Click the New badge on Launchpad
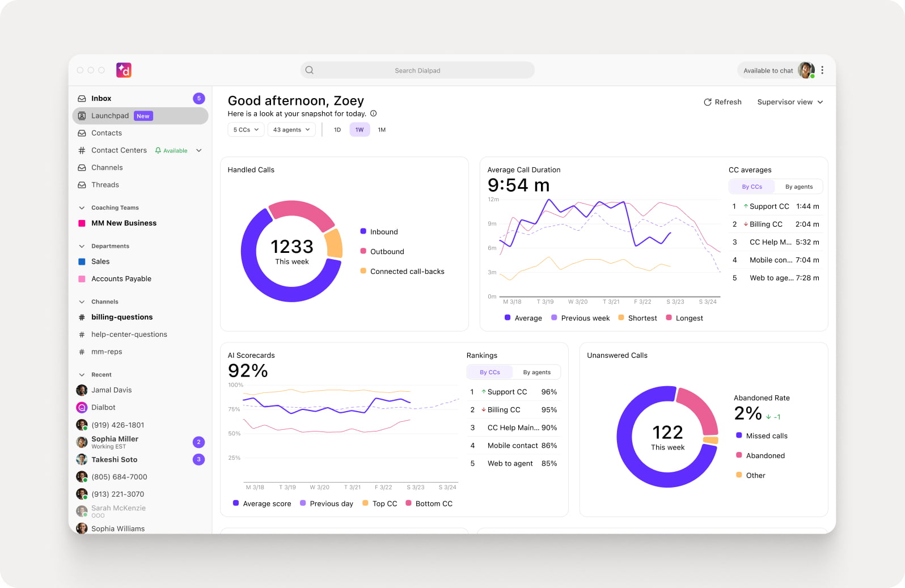Image resolution: width=905 pixels, height=588 pixels. point(143,116)
